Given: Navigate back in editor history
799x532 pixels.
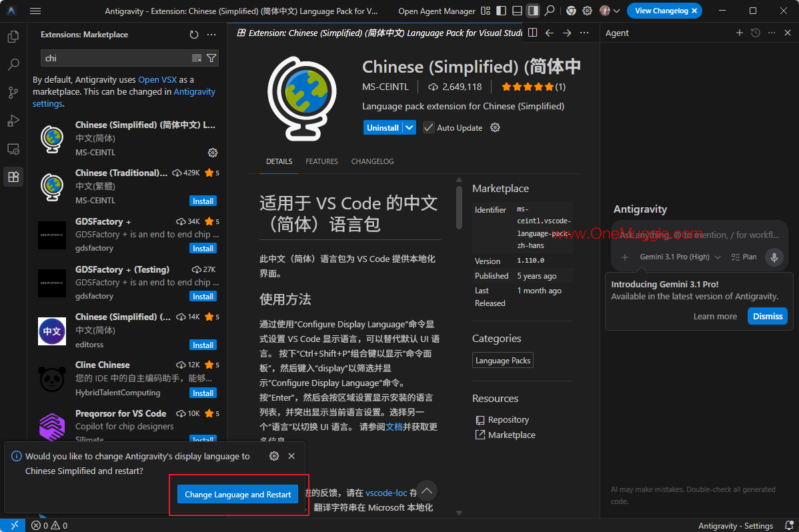Looking at the screenshot, I should (x=550, y=33).
